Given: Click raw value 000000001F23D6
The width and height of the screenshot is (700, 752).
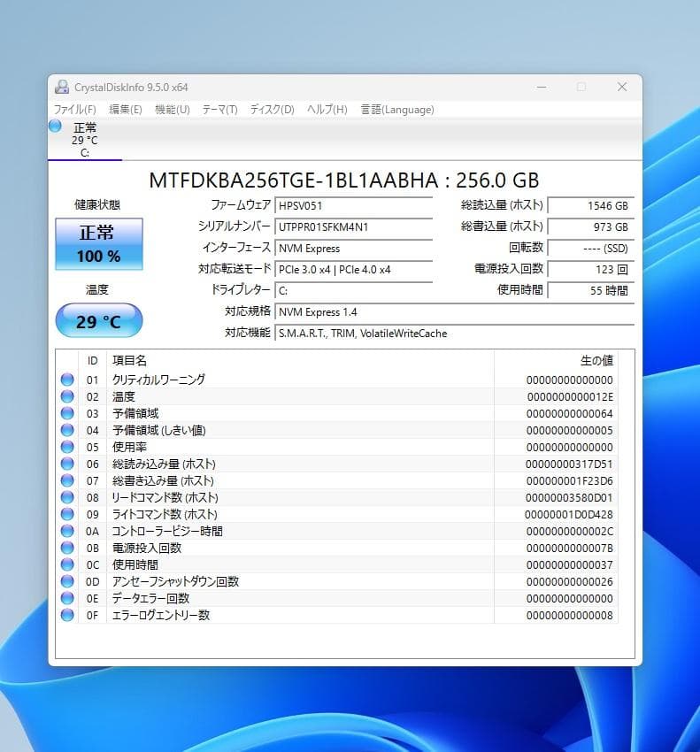Looking at the screenshot, I should coord(570,480).
